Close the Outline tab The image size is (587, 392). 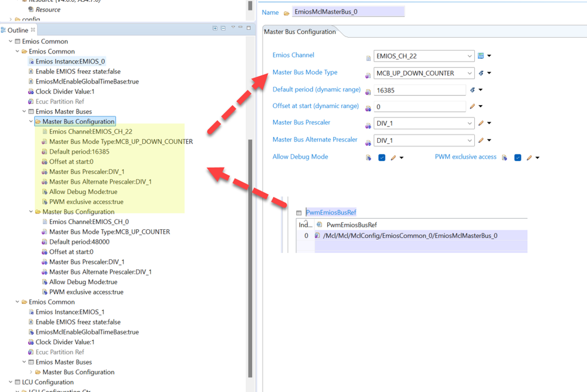(33, 29)
